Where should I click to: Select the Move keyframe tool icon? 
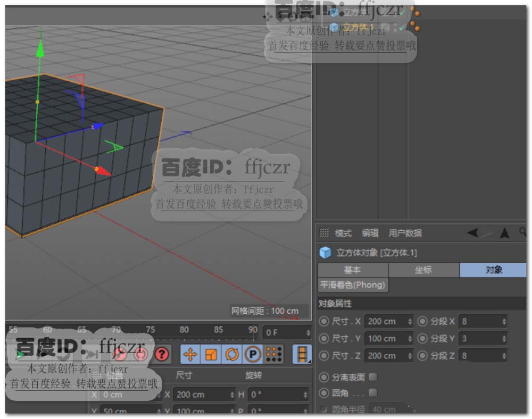[190, 354]
